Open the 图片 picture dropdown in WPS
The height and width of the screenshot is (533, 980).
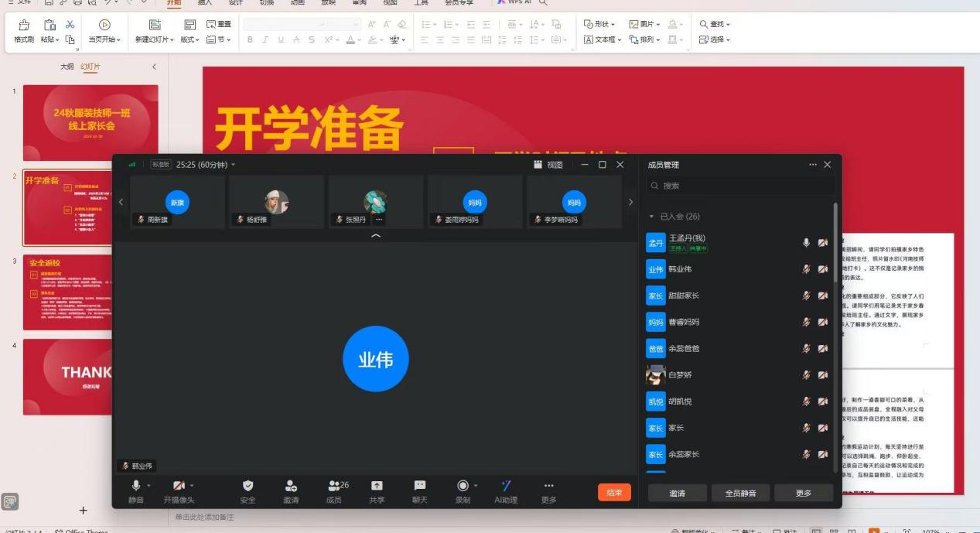tap(645, 24)
